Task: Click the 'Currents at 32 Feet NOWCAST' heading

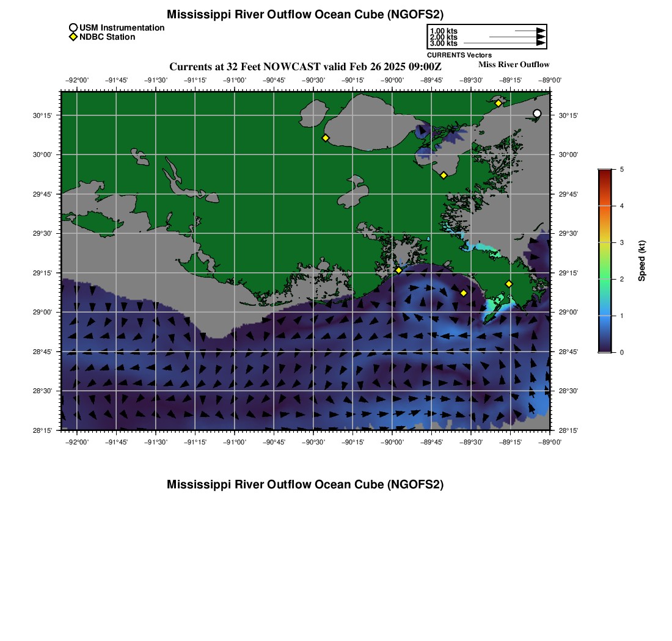Action: coord(305,67)
